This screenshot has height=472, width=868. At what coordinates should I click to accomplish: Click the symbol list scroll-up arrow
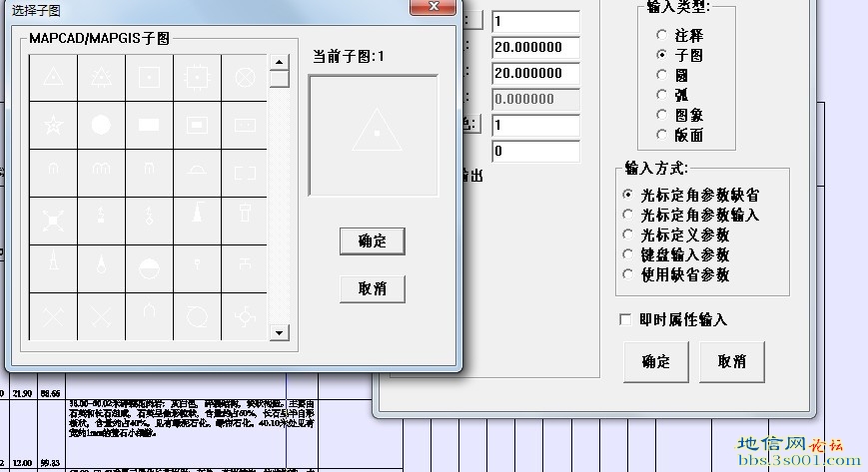click(279, 62)
